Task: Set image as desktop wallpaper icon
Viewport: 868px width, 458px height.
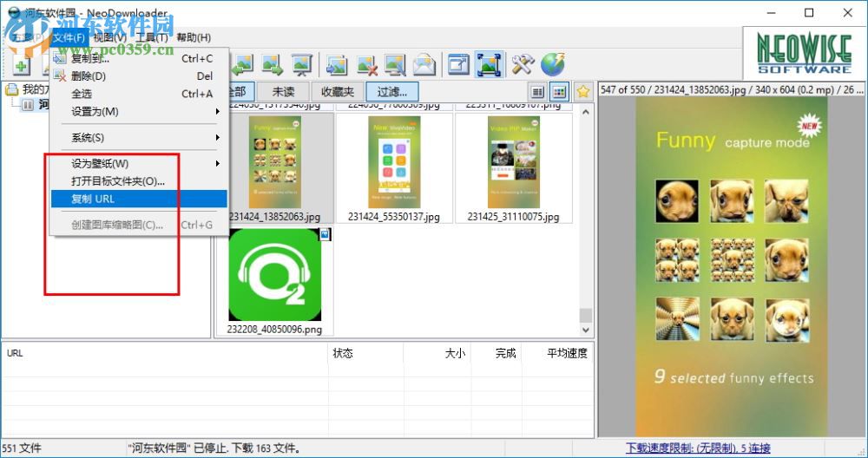Action: pyautogui.click(x=395, y=64)
